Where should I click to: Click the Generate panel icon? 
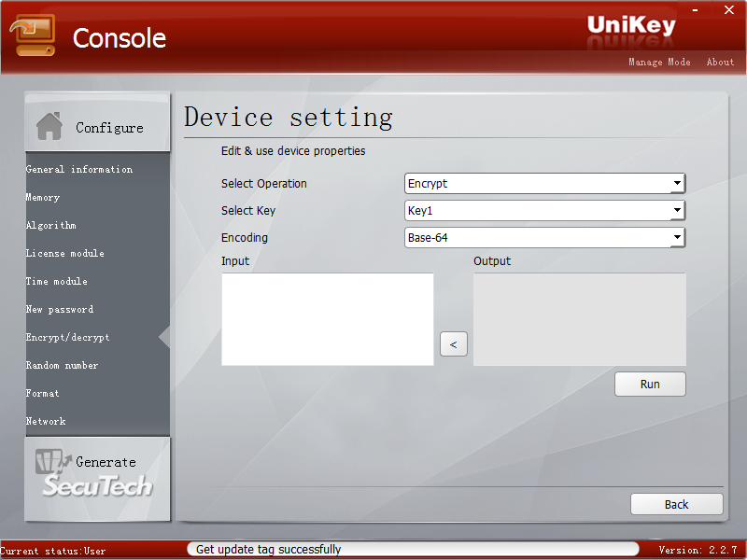coord(53,461)
